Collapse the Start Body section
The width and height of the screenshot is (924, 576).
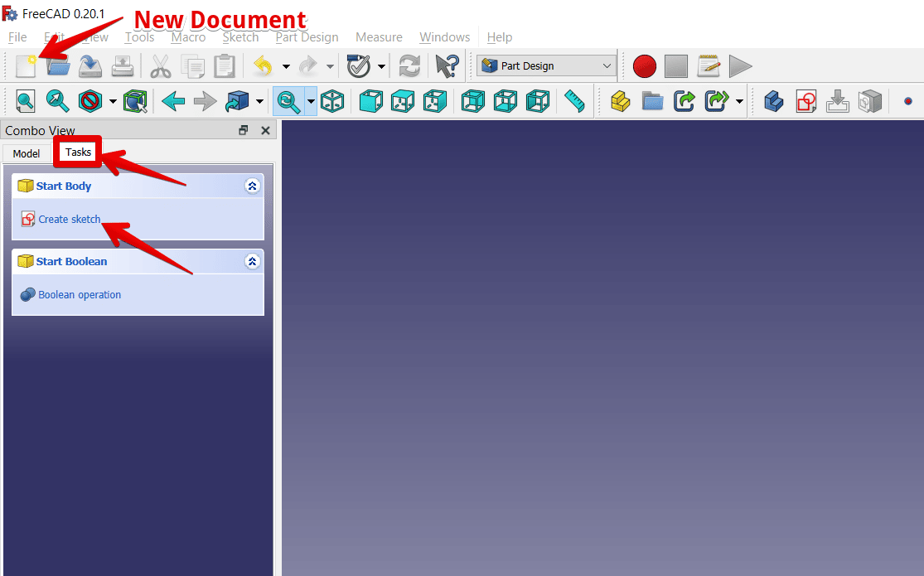pos(253,186)
